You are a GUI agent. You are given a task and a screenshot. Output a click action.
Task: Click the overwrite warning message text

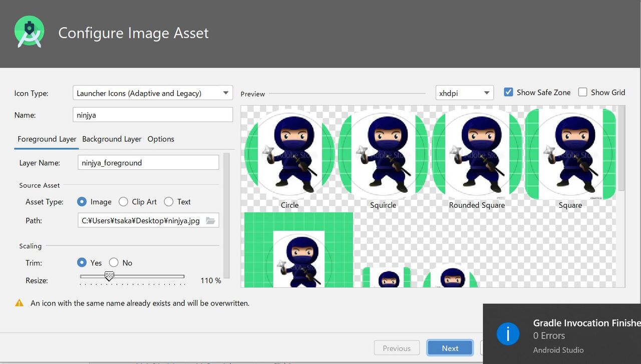point(140,303)
